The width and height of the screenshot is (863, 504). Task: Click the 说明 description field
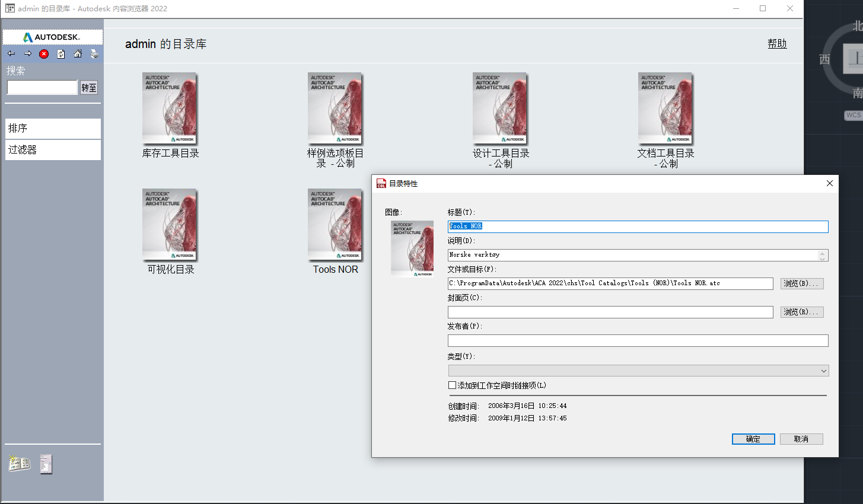pyautogui.click(x=633, y=255)
